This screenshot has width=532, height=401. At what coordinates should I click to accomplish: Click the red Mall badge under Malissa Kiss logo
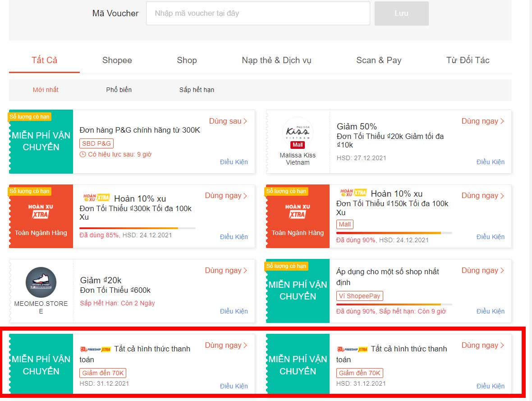pyautogui.click(x=298, y=145)
